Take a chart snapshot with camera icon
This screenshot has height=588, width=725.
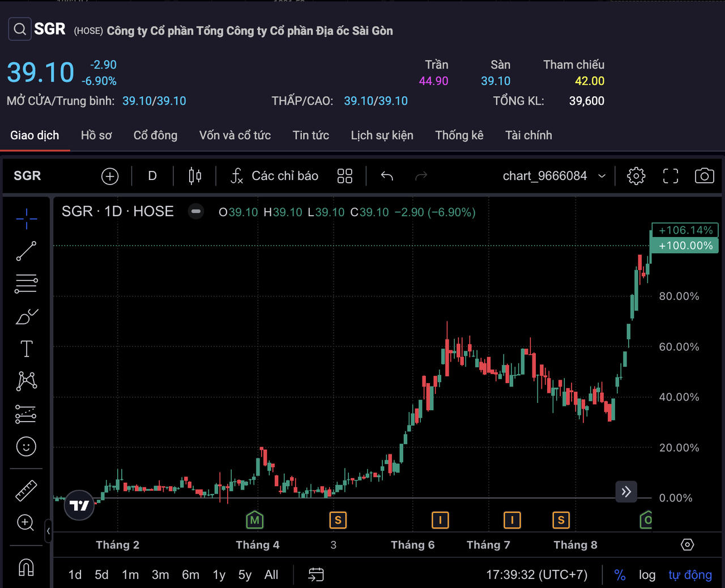pos(704,176)
